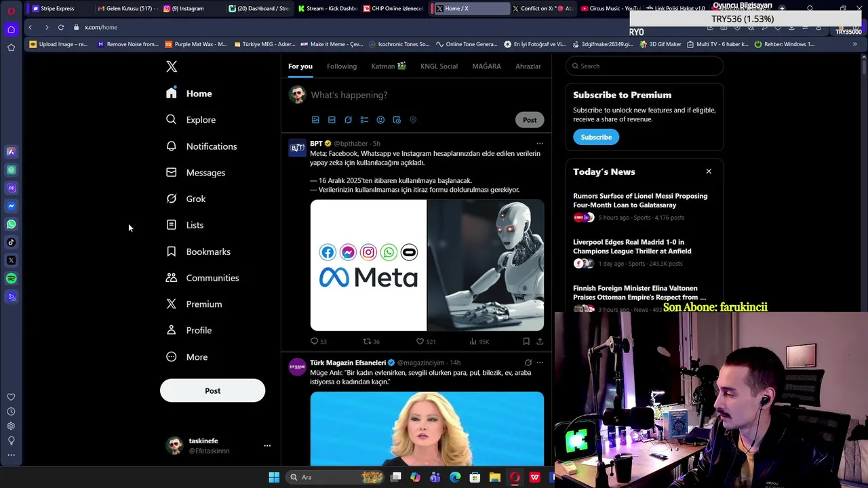Open Opera sidebar settings gear
Screen dimensions: 868x488
pyautogui.click(x=11, y=426)
